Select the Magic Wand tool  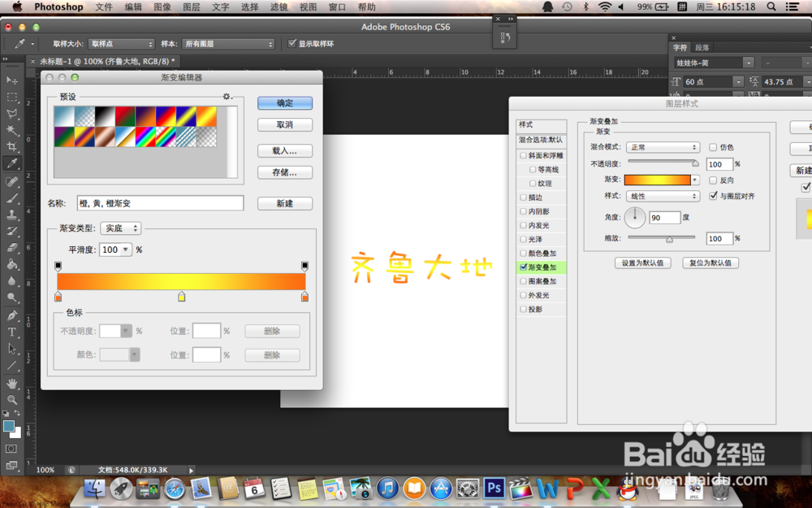[x=11, y=130]
